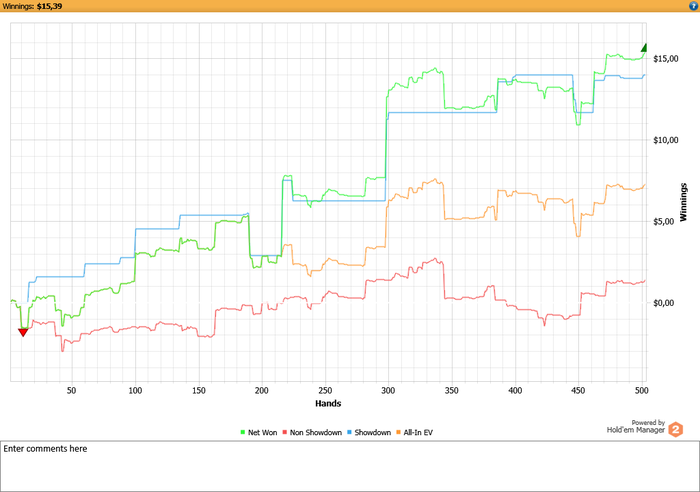Image resolution: width=700 pixels, height=492 pixels.
Task: Click the green peak triangle marker
Action: pyautogui.click(x=644, y=48)
